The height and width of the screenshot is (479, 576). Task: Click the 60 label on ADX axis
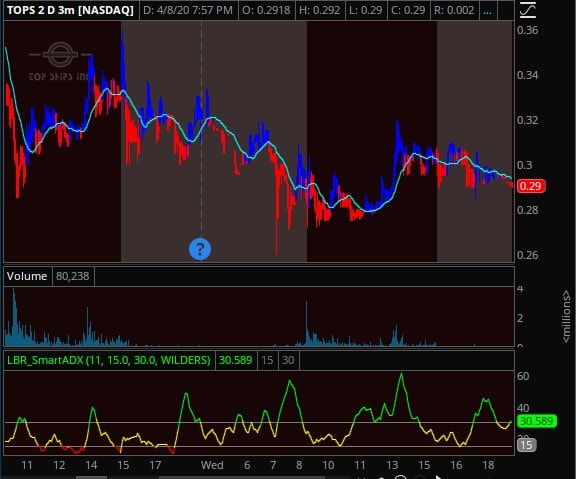[x=523, y=376]
